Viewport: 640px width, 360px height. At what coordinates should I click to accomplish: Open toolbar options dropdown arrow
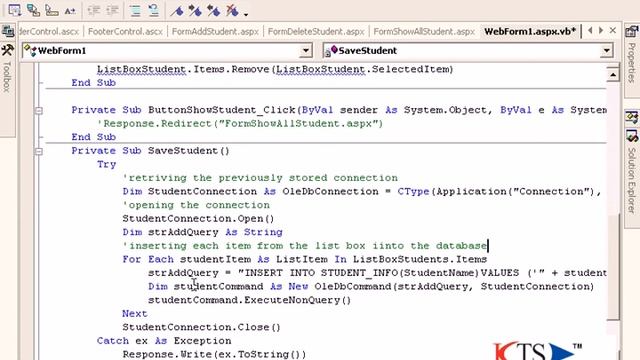tap(246, 14)
